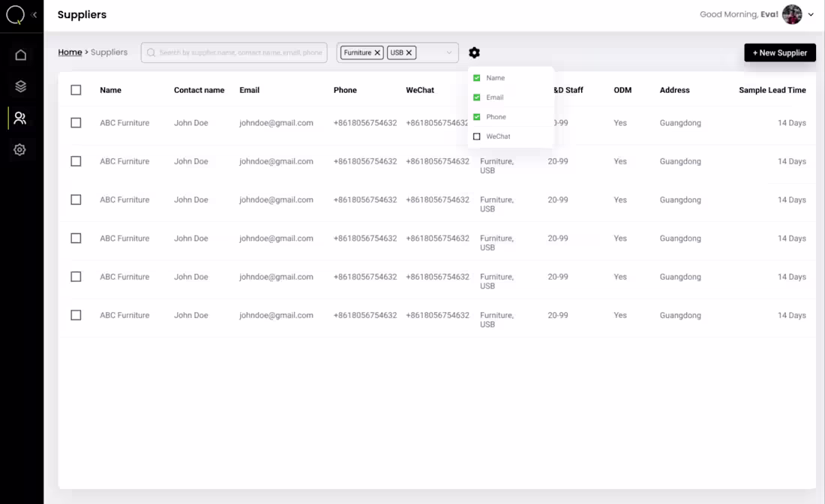
Task: Open the column settings gear above table
Action: [474, 52]
